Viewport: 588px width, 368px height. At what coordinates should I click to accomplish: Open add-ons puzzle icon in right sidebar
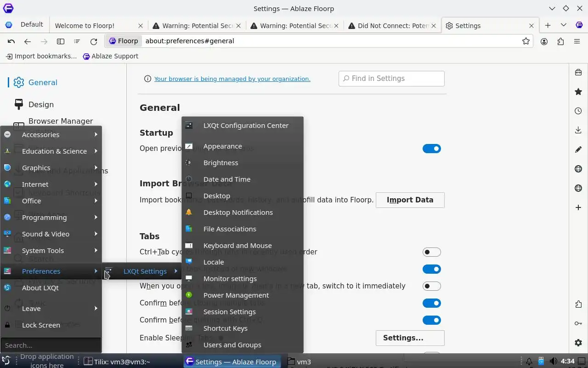pos(578,304)
